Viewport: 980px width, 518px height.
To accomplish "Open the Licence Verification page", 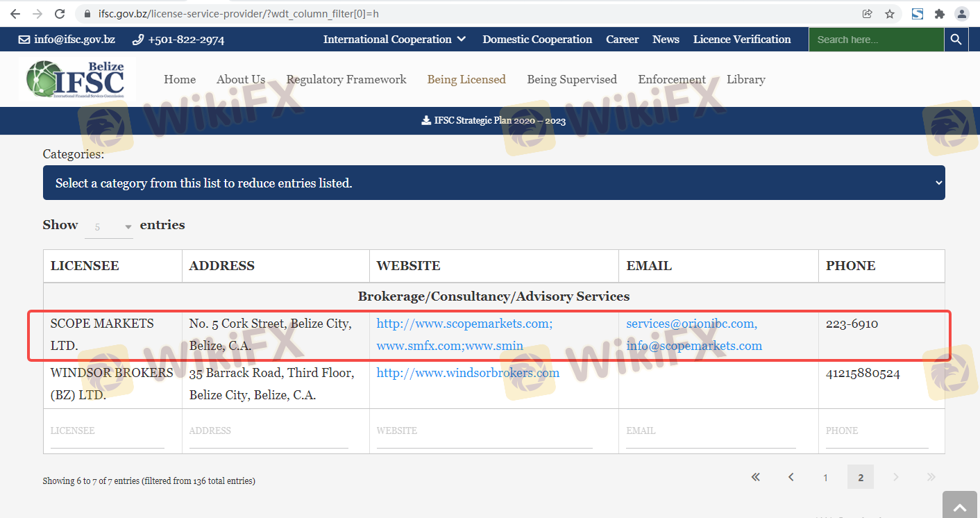I will tap(742, 40).
